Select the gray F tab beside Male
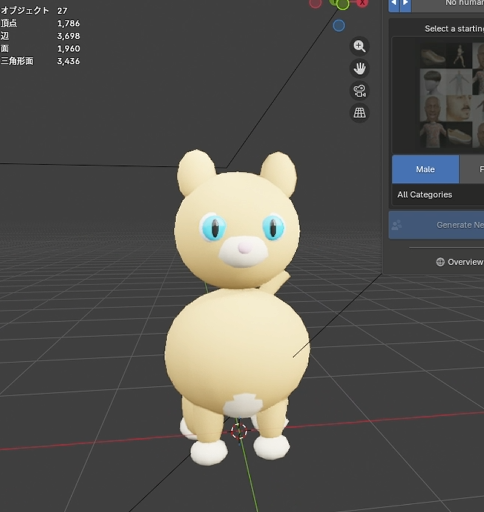The image size is (484, 512). 472,169
